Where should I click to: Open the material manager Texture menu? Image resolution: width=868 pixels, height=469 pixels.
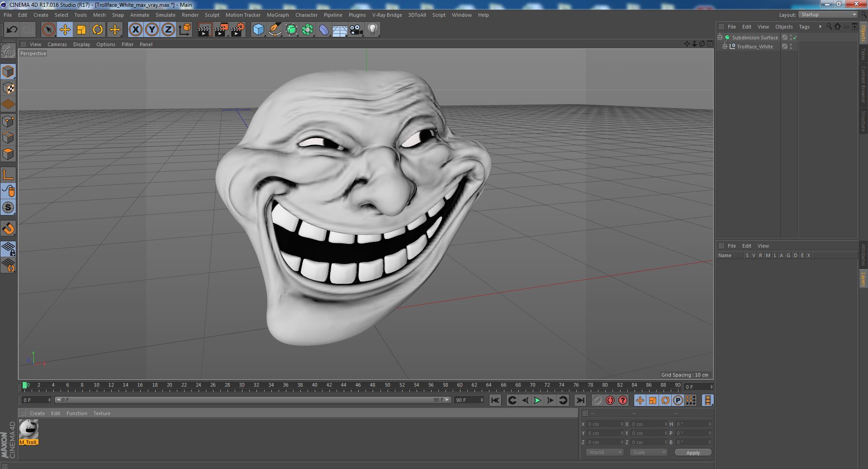click(102, 413)
